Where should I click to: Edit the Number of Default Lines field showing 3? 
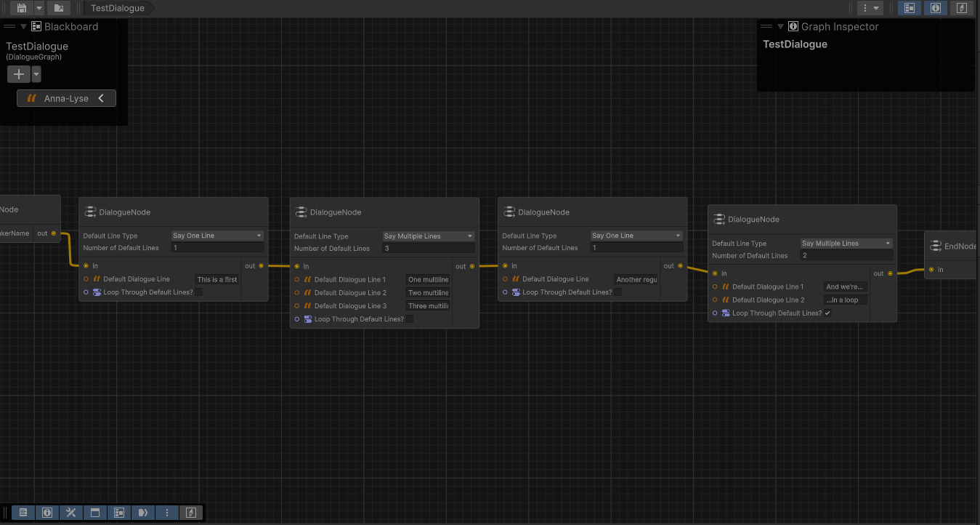tap(428, 248)
